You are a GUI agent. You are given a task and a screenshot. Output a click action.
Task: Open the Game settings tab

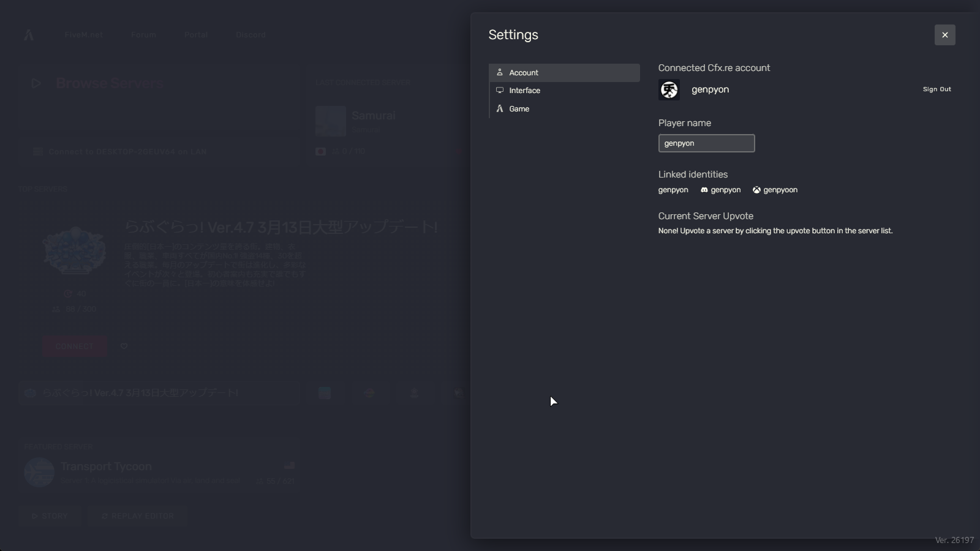pos(564,109)
